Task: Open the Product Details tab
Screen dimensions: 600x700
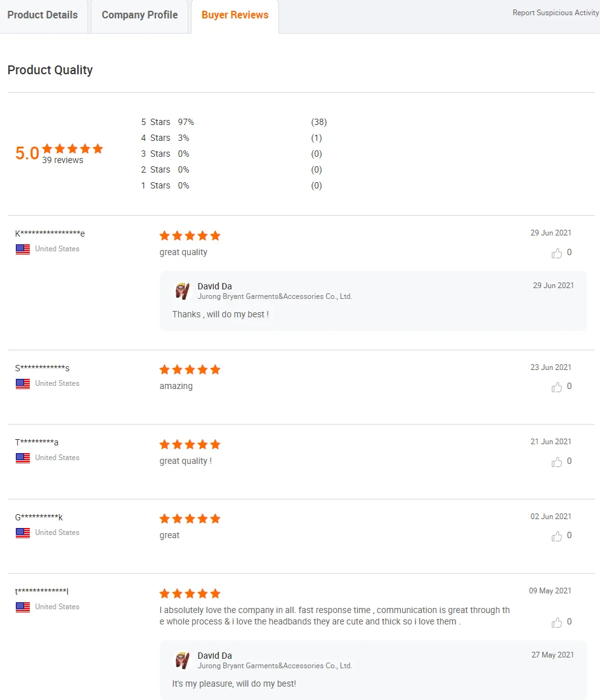Action: pos(42,15)
